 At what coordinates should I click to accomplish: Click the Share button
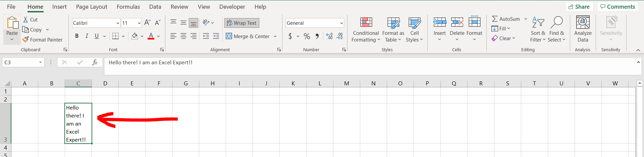click(x=579, y=7)
